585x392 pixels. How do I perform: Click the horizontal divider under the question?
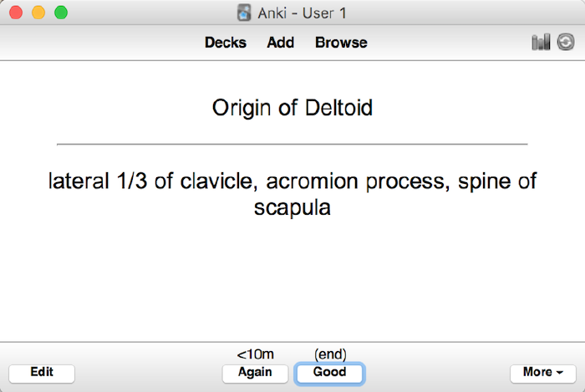pos(292,145)
